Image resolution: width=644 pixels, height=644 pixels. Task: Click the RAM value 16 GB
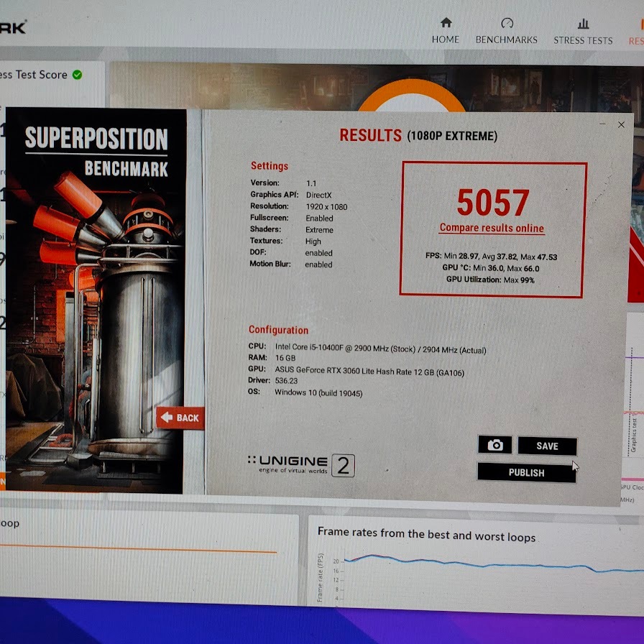tap(285, 358)
